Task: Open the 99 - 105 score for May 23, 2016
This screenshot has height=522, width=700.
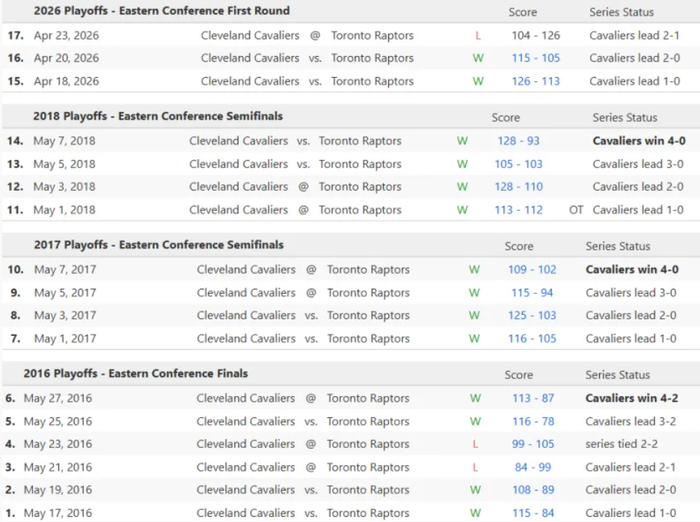Action: [533, 444]
